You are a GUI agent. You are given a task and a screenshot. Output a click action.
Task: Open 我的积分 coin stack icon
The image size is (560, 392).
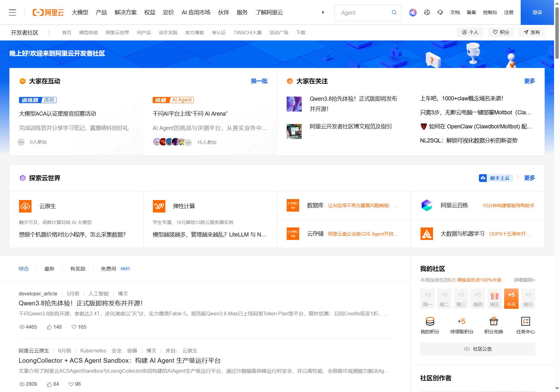430,321
